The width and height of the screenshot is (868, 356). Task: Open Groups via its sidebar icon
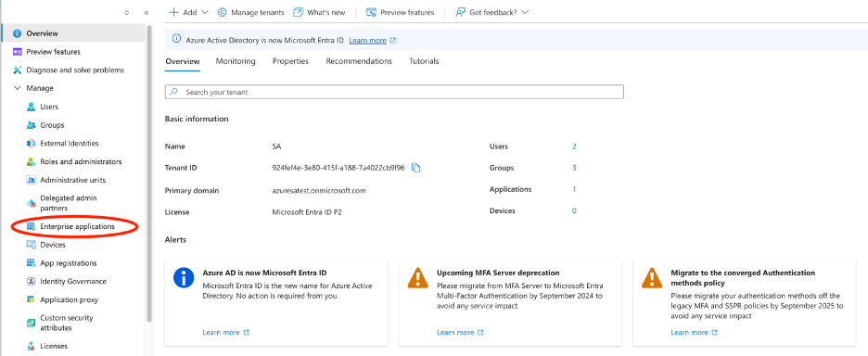(31, 125)
